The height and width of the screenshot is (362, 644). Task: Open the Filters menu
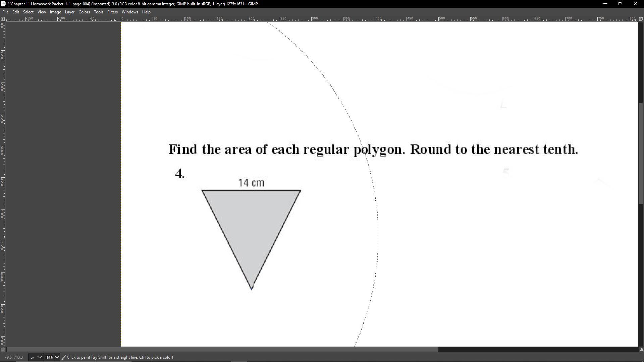[112, 12]
